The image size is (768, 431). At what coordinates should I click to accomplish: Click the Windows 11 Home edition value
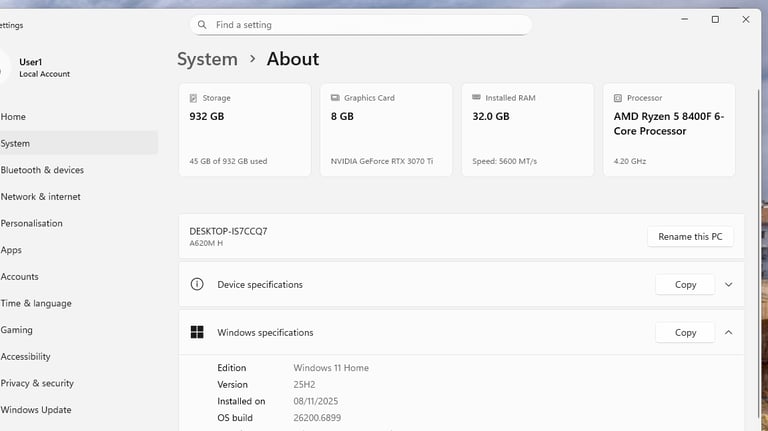[x=331, y=368]
